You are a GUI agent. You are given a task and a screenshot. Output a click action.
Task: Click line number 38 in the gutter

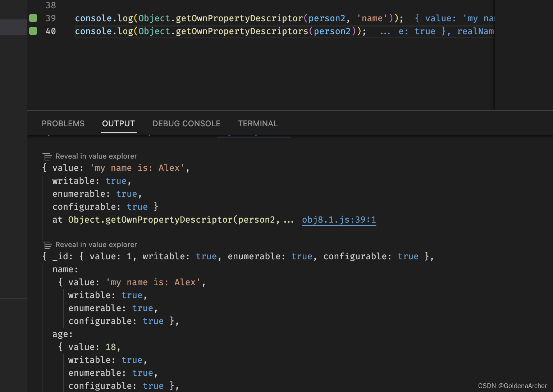coord(51,5)
